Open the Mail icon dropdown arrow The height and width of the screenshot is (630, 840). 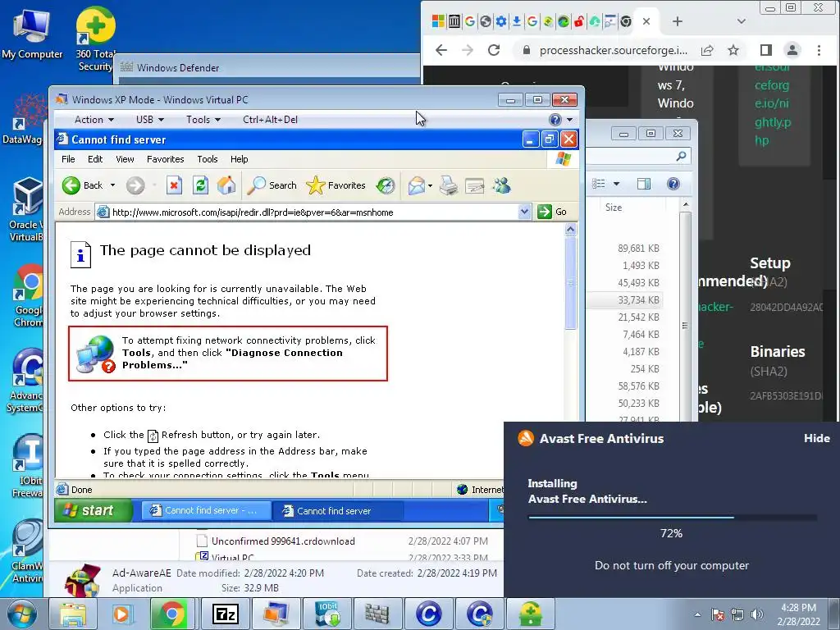[x=430, y=186]
